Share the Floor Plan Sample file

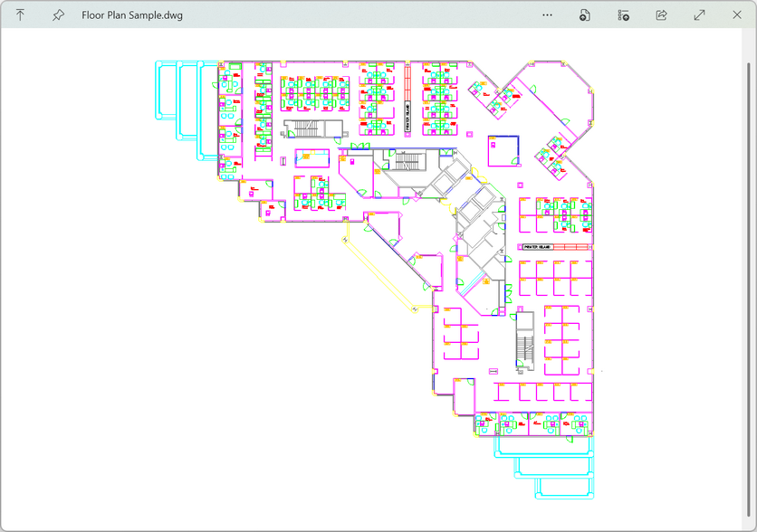point(661,14)
